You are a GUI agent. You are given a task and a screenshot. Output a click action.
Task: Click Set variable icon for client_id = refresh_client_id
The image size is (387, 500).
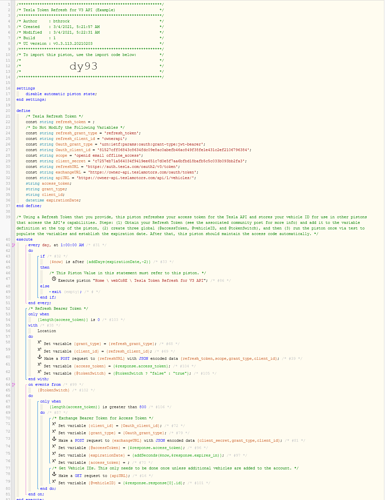[39, 350]
